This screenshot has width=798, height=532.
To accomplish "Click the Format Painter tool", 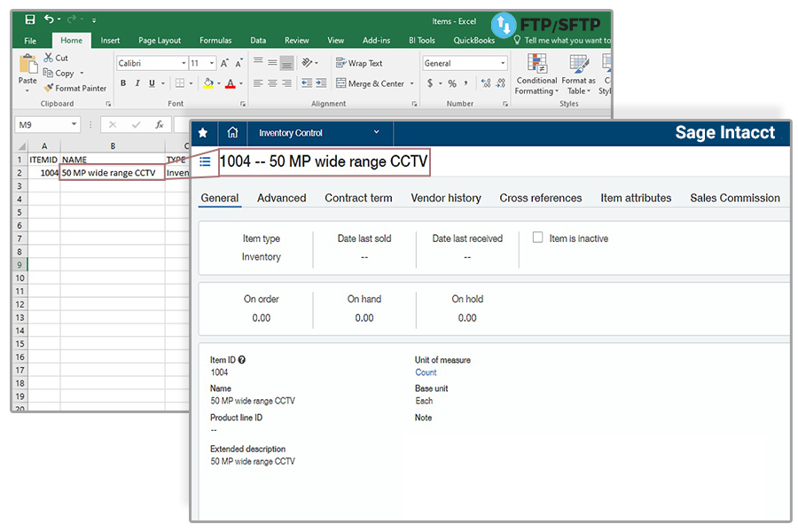I will tap(74, 88).
